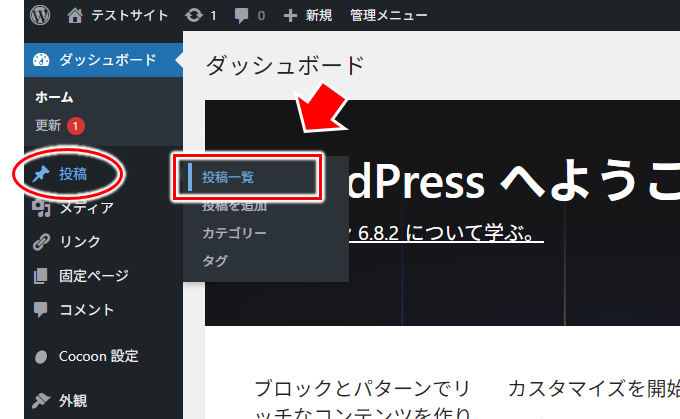Click the ブロックとパターンでリ heading text

pyautogui.click(x=363, y=389)
